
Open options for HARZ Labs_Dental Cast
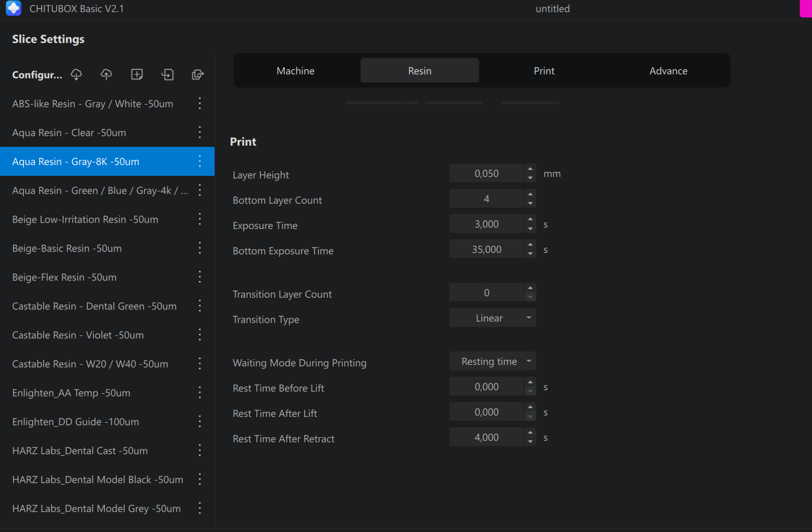tap(200, 450)
